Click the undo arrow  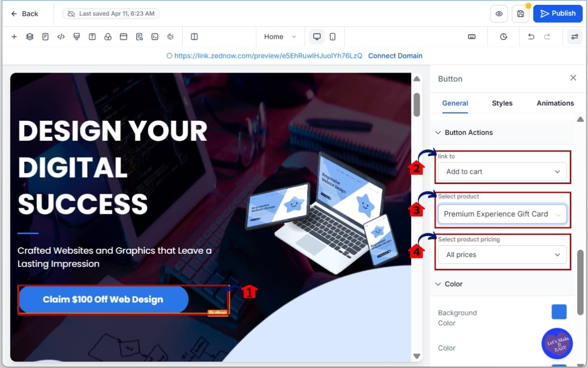tap(531, 37)
